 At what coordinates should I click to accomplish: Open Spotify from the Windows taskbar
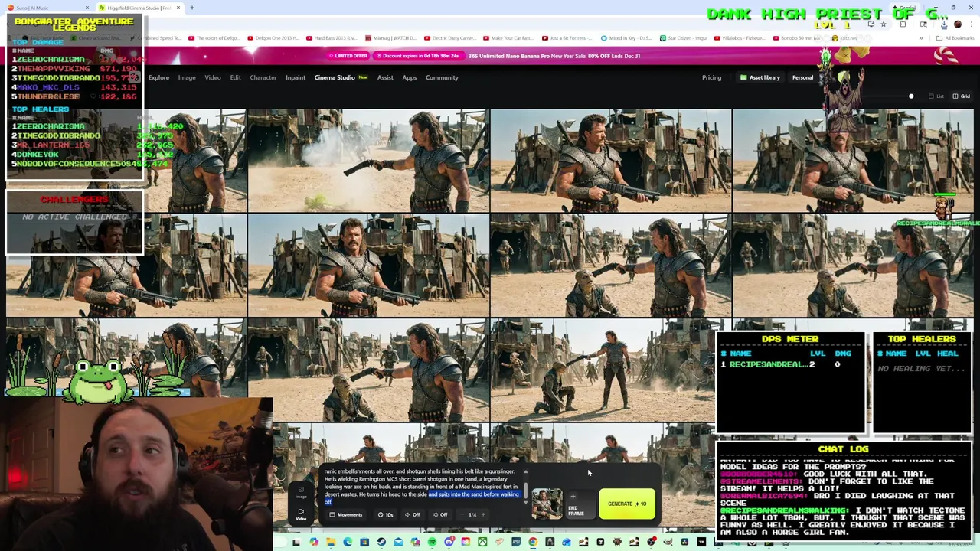point(432,542)
